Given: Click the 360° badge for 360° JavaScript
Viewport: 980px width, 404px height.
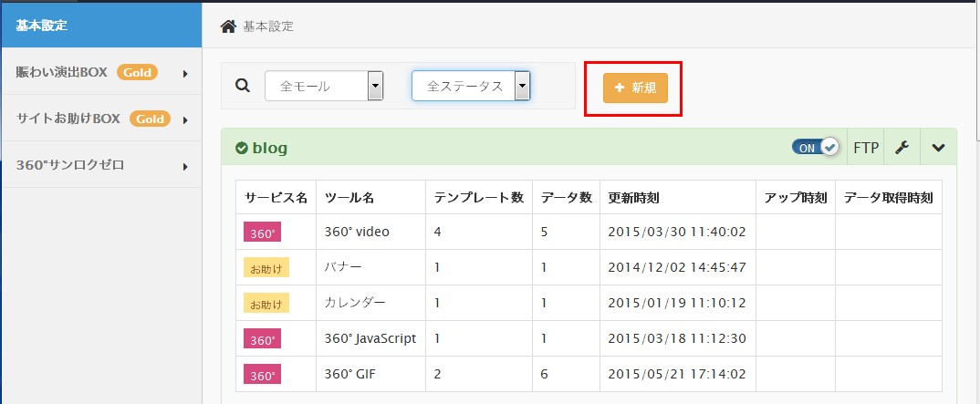Looking at the screenshot, I should pos(262,339).
